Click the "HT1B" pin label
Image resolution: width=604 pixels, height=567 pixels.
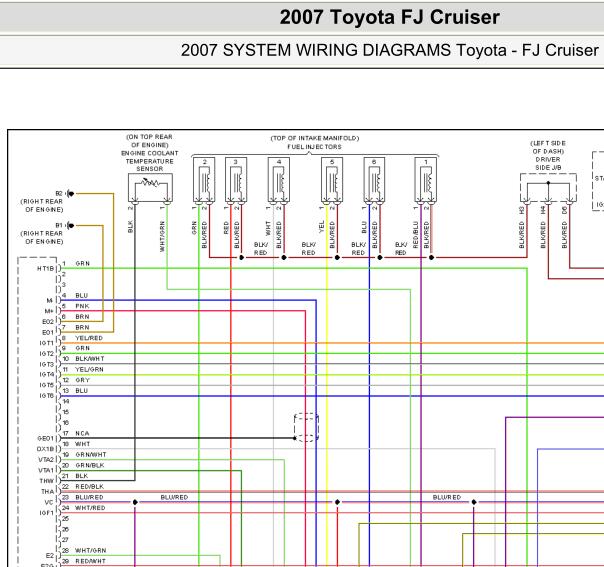coord(45,268)
